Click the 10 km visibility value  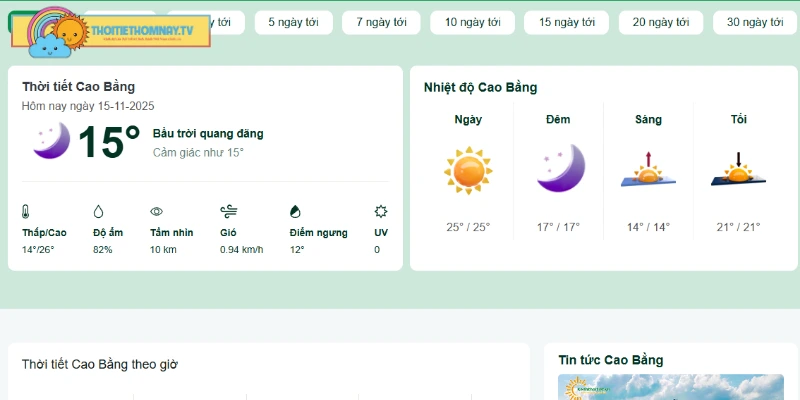pyautogui.click(x=163, y=250)
